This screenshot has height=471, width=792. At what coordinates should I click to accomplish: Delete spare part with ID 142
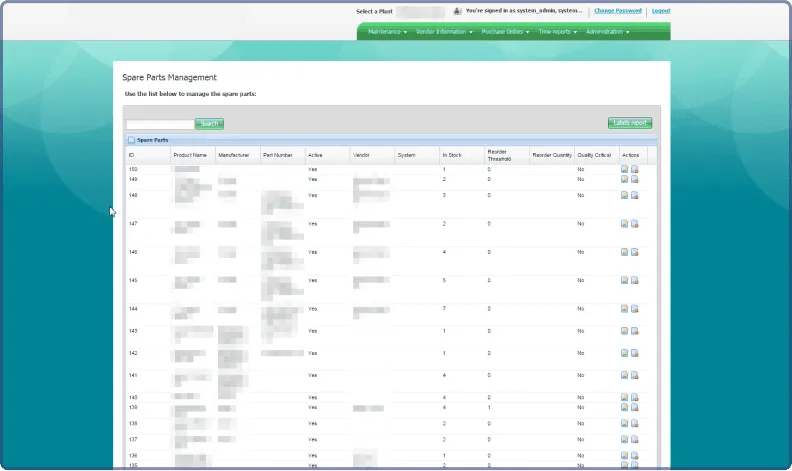(x=634, y=353)
